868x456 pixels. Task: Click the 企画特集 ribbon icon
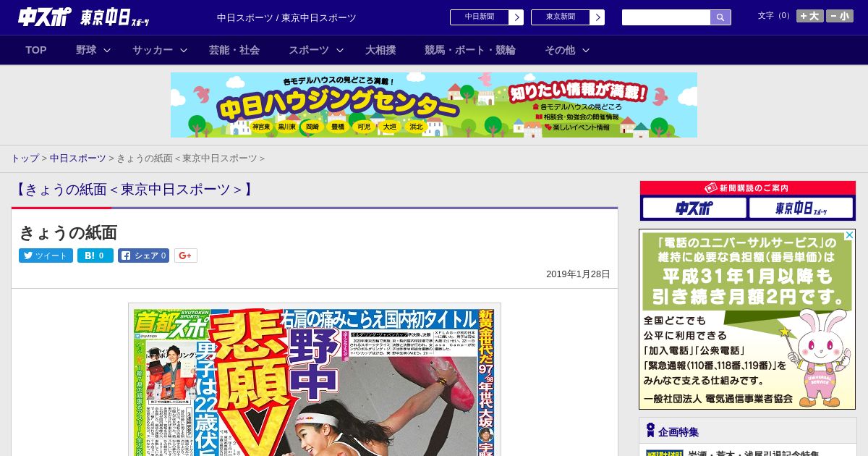coord(650,431)
